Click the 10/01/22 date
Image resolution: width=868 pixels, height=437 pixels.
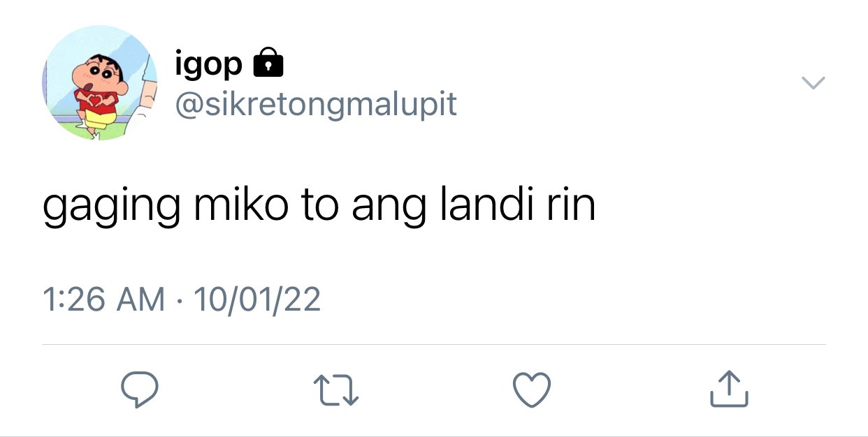pos(256,299)
